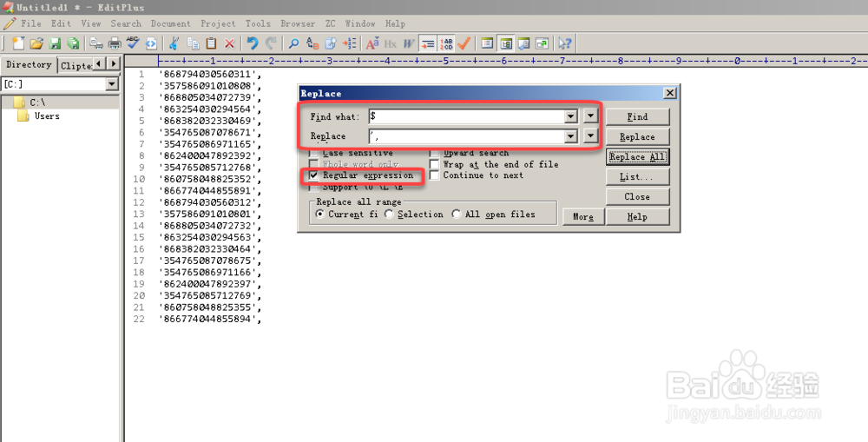Tick the Whole word only checkbox
868x442 pixels.
click(x=313, y=164)
